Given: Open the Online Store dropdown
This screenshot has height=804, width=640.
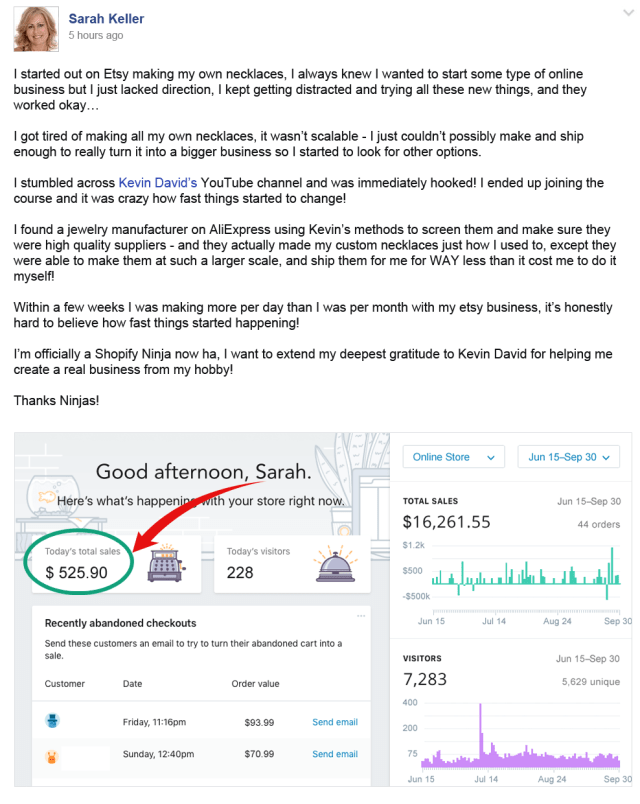Looking at the screenshot, I should coord(453,457).
